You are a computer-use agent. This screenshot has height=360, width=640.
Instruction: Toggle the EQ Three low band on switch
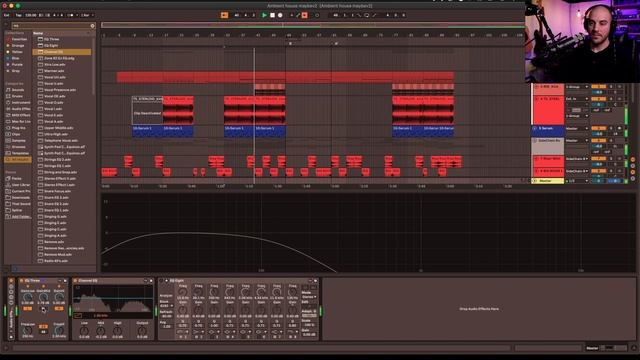click(27, 309)
